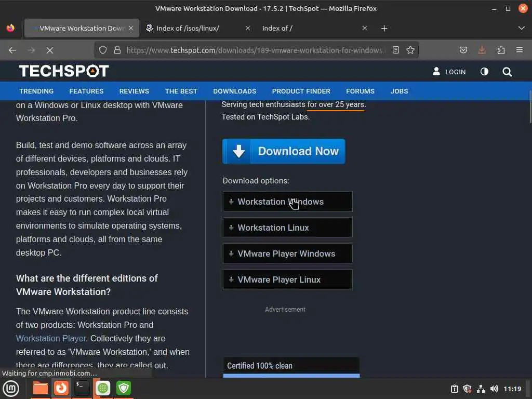Select VMware Player Linux download option
The image size is (532, 399).
[288, 280]
